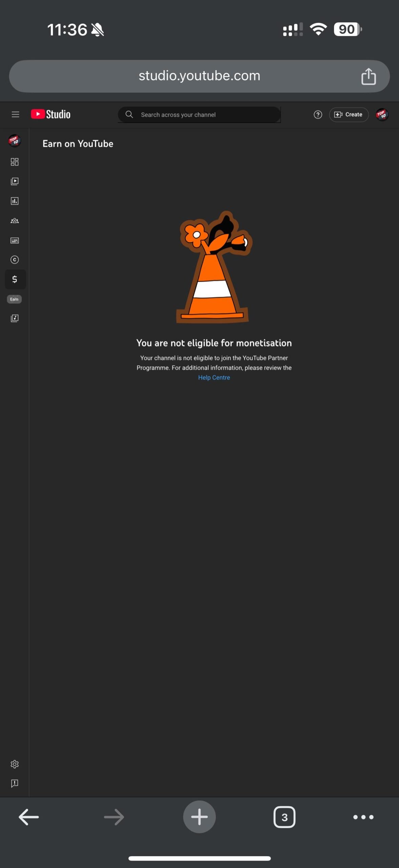Image resolution: width=399 pixels, height=868 pixels.
Task: Click the Create button
Action: click(x=349, y=115)
